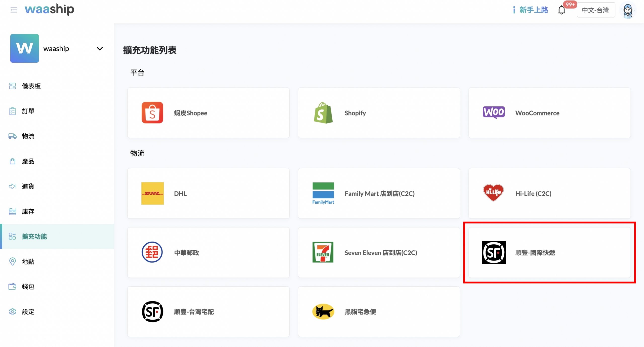Click the DHL yellow logo

click(x=152, y=193)
